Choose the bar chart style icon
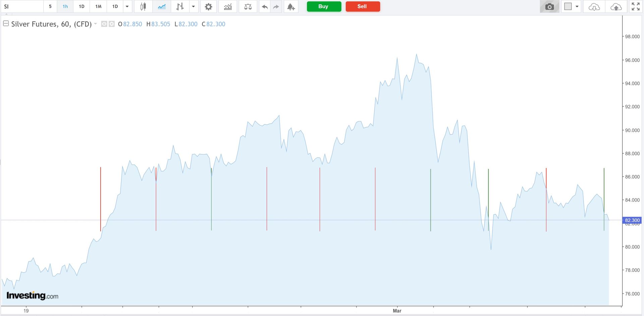 pyautogui.click(x=180, y=7)
